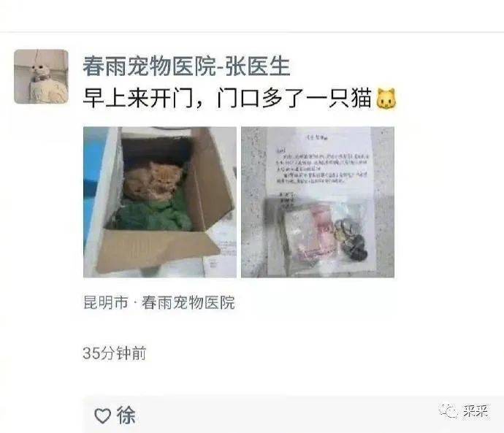Tap the cat face emoji in post
This screenshot has width=504, height=433.
click(386, 99)
